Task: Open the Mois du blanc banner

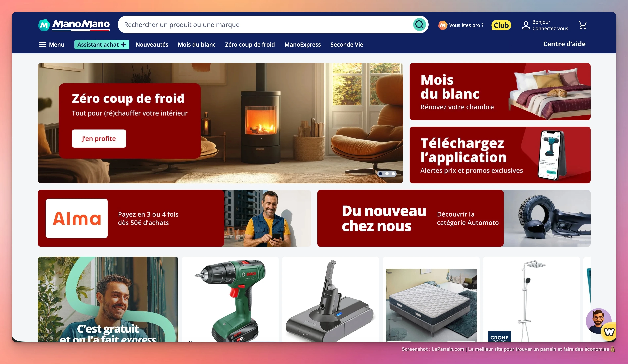Action: click(x=500, y=91)
